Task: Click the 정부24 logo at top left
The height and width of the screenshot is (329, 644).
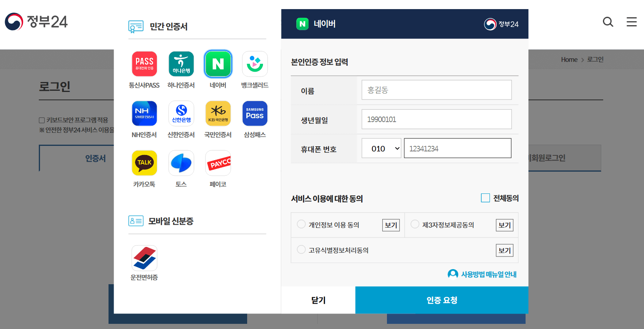Action: 36,22
